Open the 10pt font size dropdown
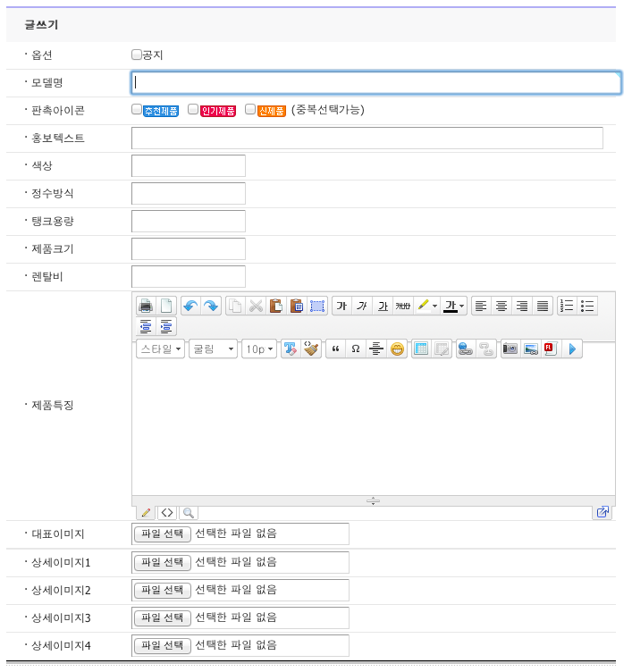 tap(259, 349)
